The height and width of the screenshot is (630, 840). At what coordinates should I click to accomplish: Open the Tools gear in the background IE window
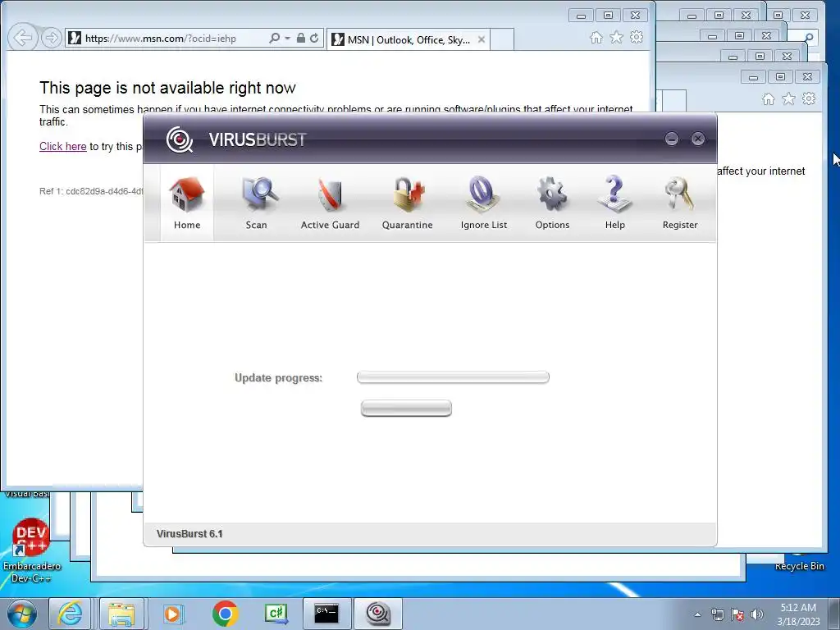click(809, 99)
